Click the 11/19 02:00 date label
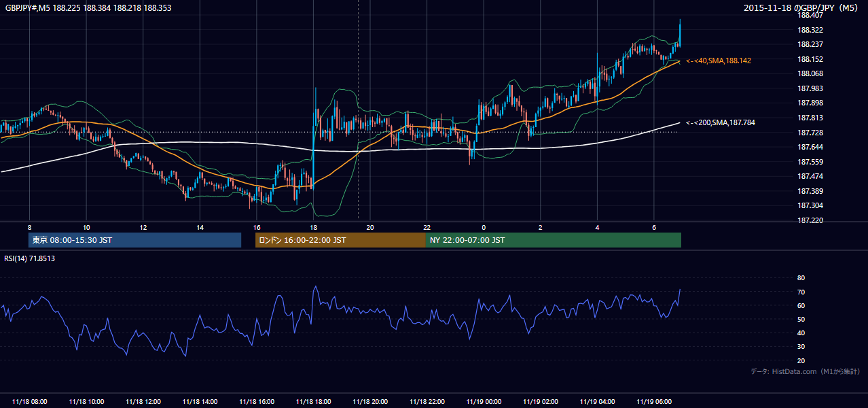This screenshot has height=408, width=868. click(541, 402)
